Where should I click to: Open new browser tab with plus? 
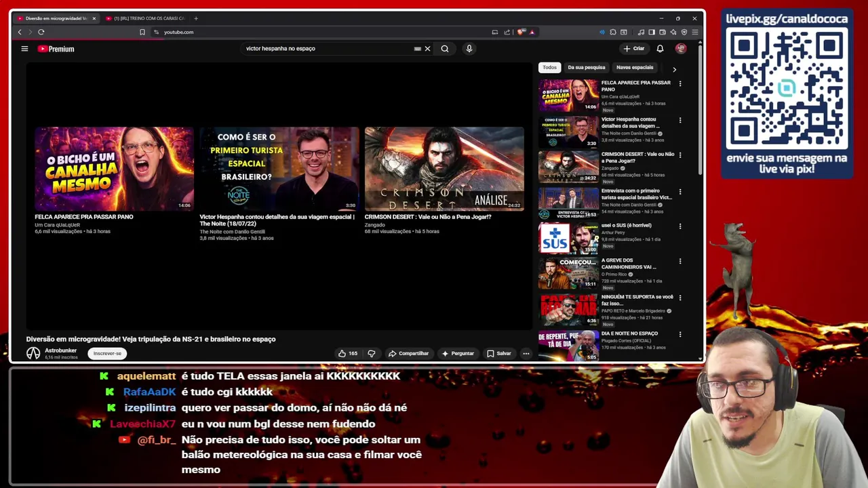196,18
